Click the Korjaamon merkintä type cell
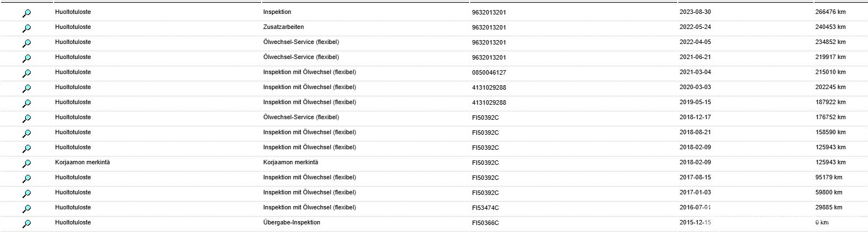 78,162
